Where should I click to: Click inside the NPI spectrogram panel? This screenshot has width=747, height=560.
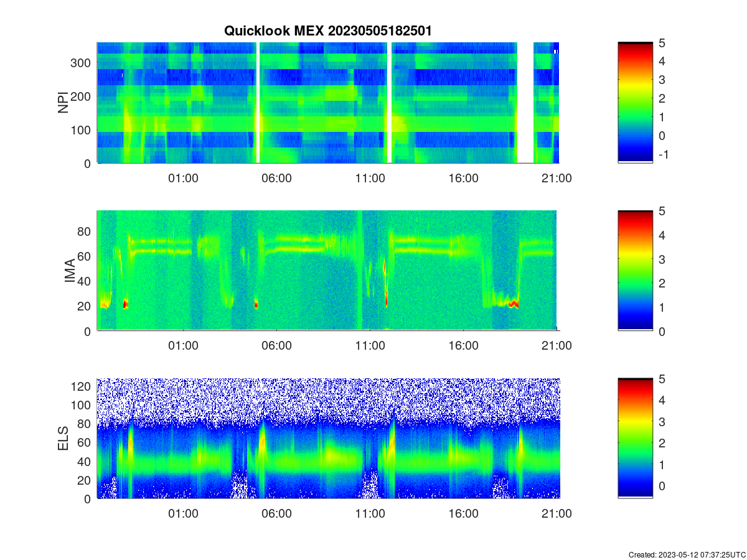[328, 103]
